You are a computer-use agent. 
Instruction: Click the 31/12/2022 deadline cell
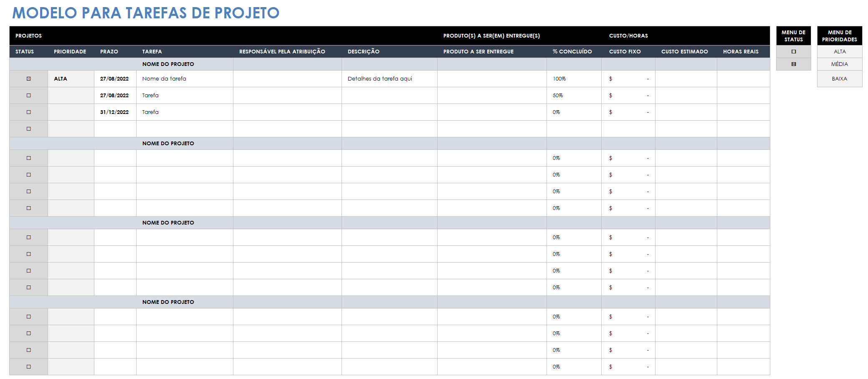pyautogui.click(x=115, y=112)
